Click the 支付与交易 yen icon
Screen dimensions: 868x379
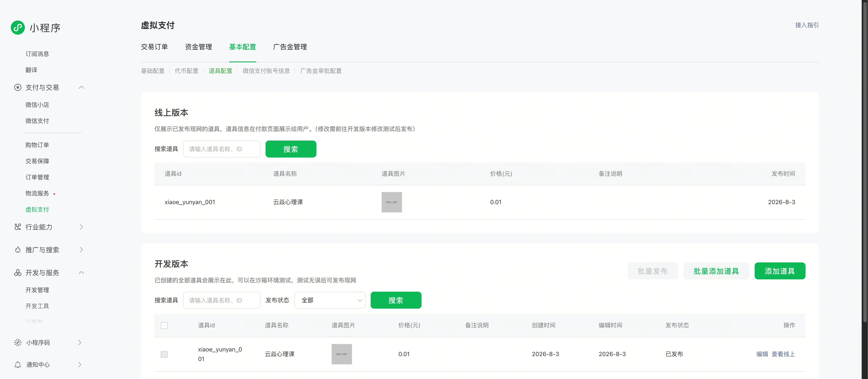pos(18,88)
